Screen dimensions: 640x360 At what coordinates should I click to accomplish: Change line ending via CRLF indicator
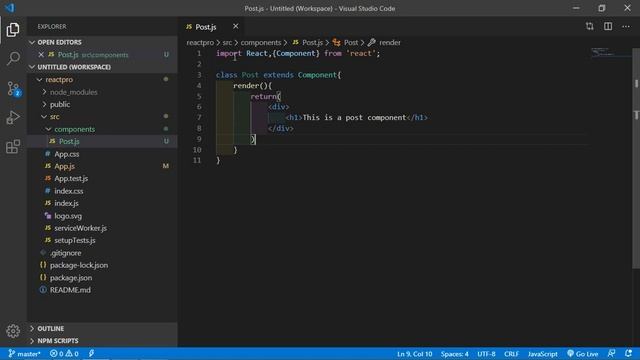(x=511, y=354)
